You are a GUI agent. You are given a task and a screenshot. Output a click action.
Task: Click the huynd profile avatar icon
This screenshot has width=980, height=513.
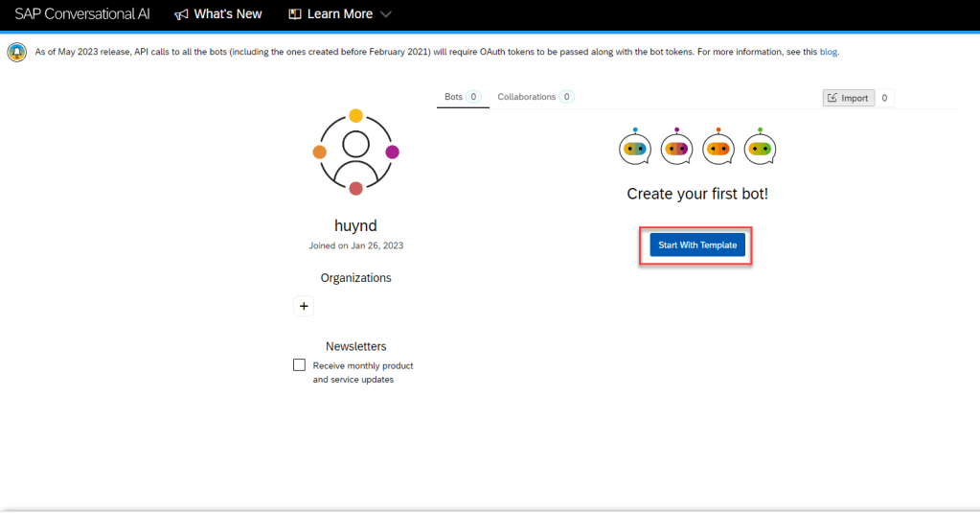(355, 150)
